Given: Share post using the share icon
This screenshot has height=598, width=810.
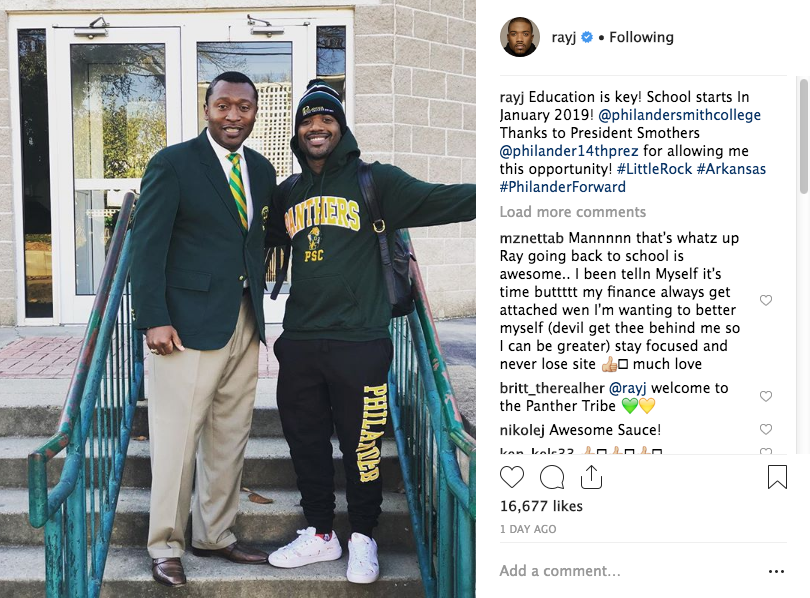Looking at the screenshot, I should coord(591,477).
